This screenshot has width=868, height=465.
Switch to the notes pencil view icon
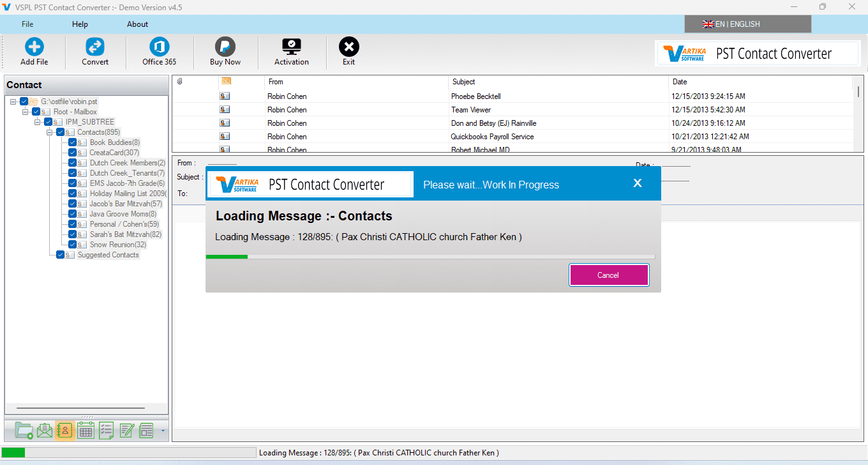point(126,431)
